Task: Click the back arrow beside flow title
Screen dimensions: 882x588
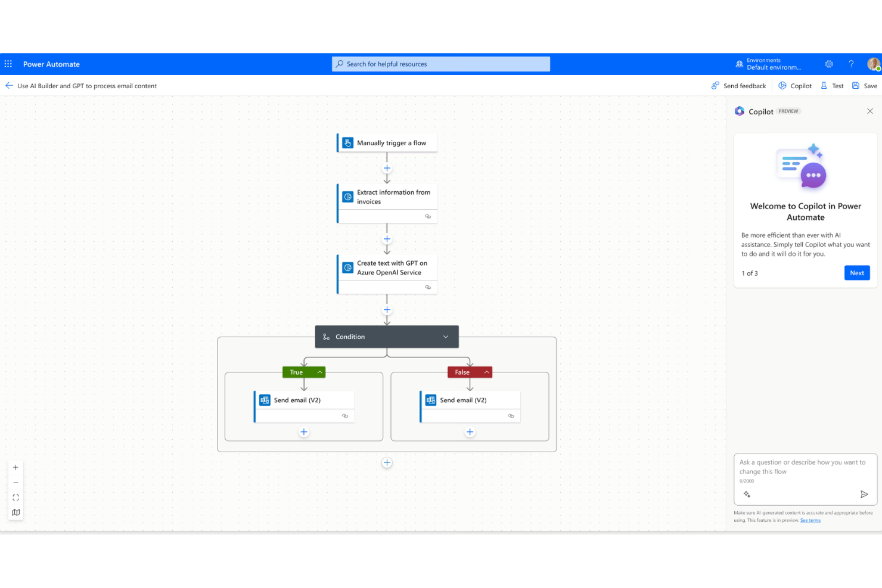Action: click(9, 86)
